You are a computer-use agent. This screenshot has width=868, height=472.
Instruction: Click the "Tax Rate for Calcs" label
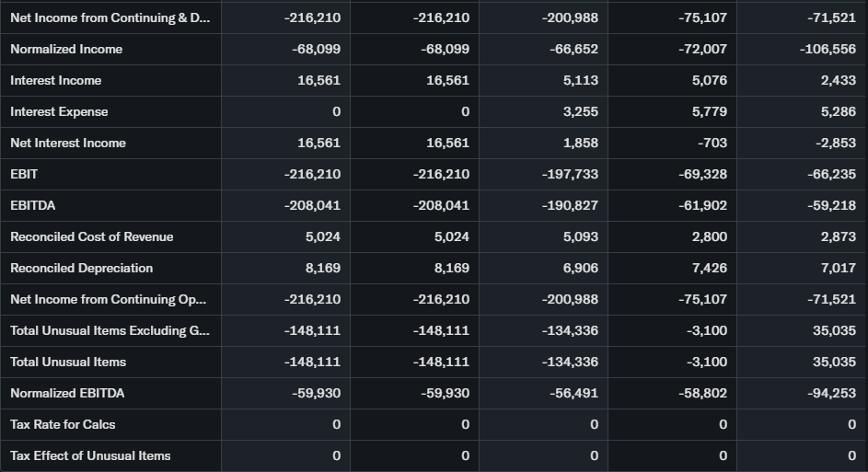[63, 425]
